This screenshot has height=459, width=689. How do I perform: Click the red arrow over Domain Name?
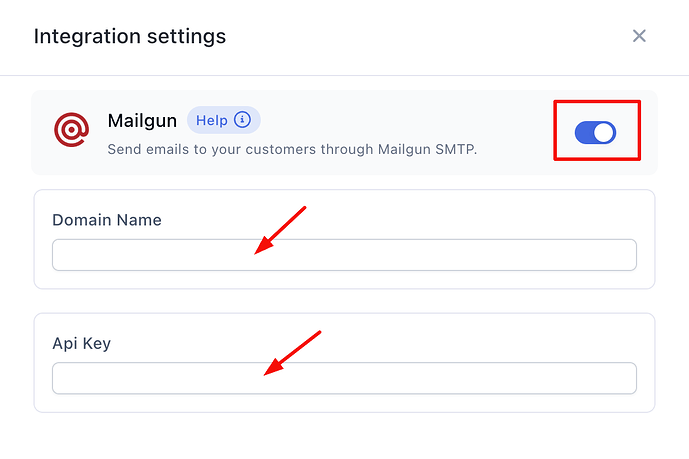click(280, 230)
